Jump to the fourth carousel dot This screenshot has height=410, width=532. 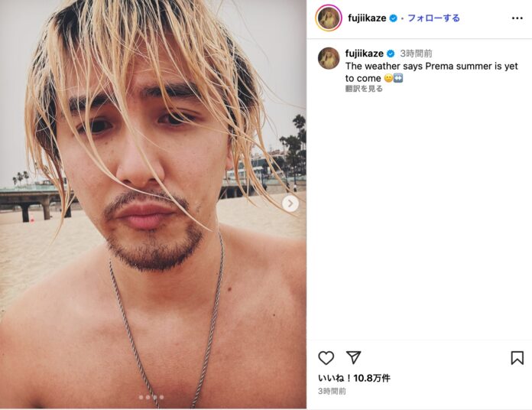(161, 397)
